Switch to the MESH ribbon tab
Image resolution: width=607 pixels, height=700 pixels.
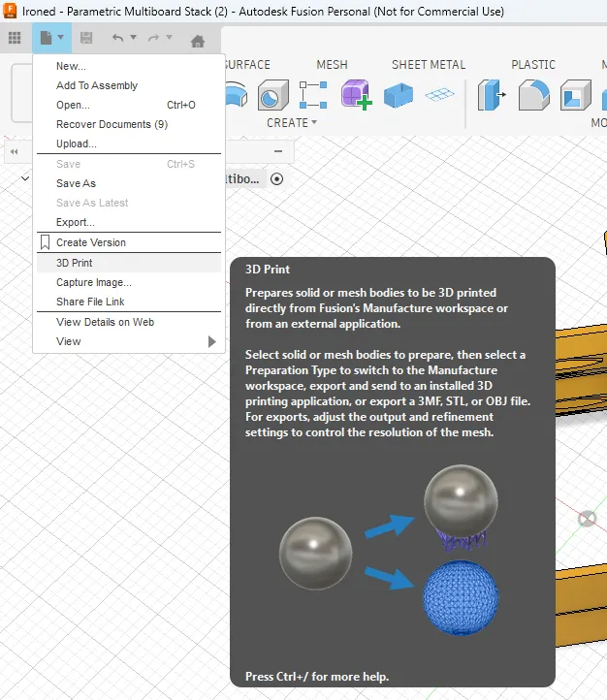point(332,65)
